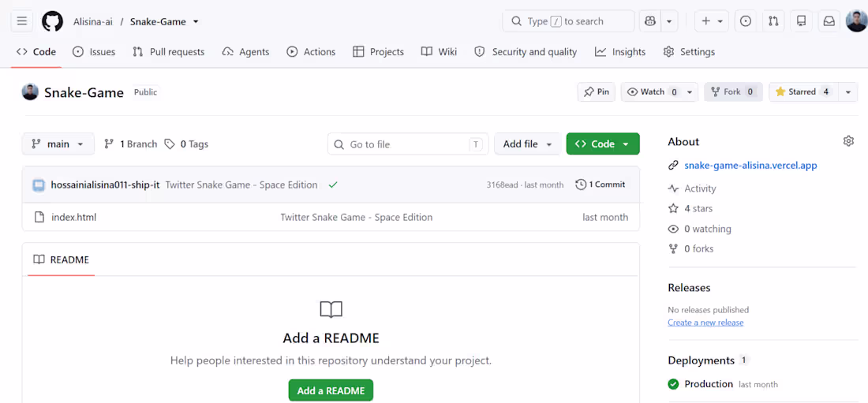Open the main branch selector
Screen dimensions: 868x403
[x=58, y=144]
